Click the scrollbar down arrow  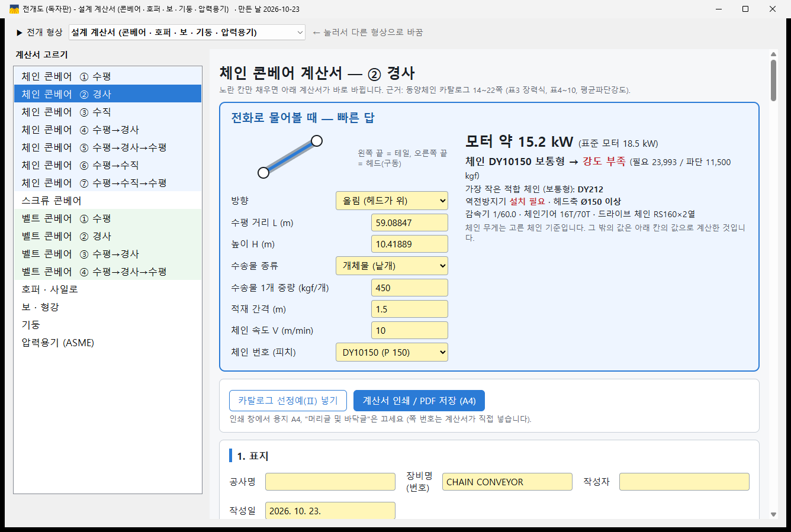click(x=773, y=515)
